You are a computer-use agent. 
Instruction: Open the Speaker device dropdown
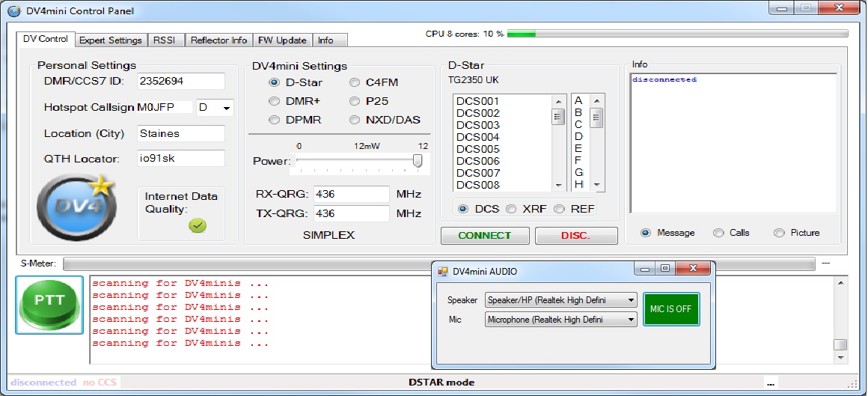(631, 300)
